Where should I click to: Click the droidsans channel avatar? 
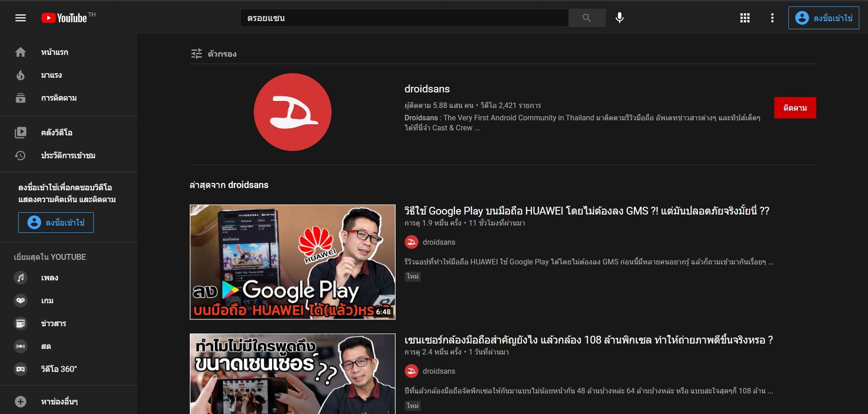[x=293, y=112]
